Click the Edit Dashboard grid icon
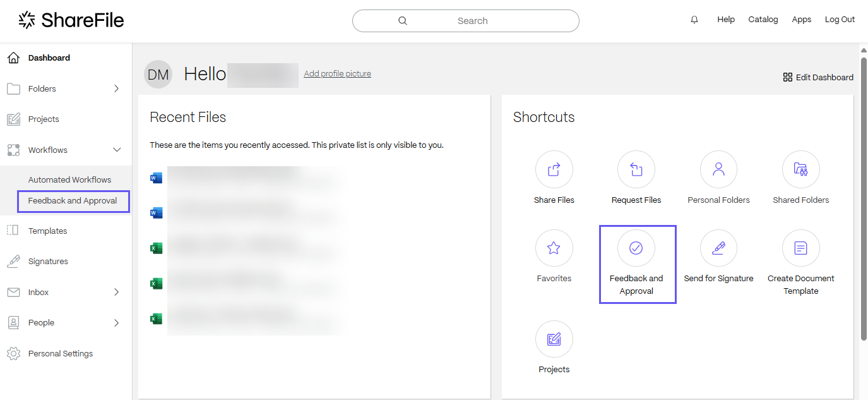Viewport: 868px width, 400px height. [x=787, y=77]
